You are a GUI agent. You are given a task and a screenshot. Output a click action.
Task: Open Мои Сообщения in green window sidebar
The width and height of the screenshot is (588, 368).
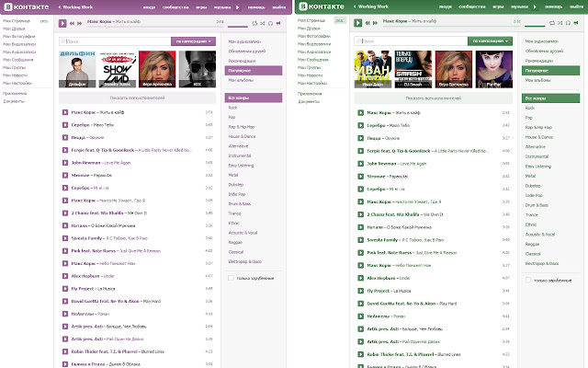click(x=313, y=60)
